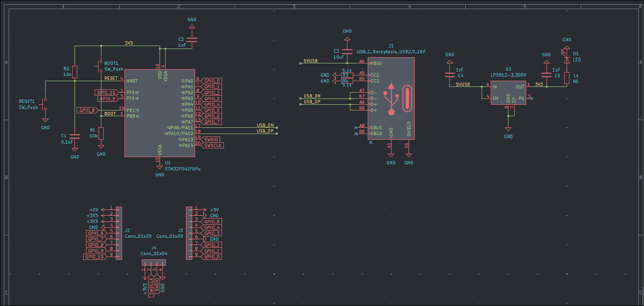Image resolution: width=644 pixels, height=306 pixels.
Task: Click the +3V3 power symbol on J4 pin 1
Action: click(145, 286)
